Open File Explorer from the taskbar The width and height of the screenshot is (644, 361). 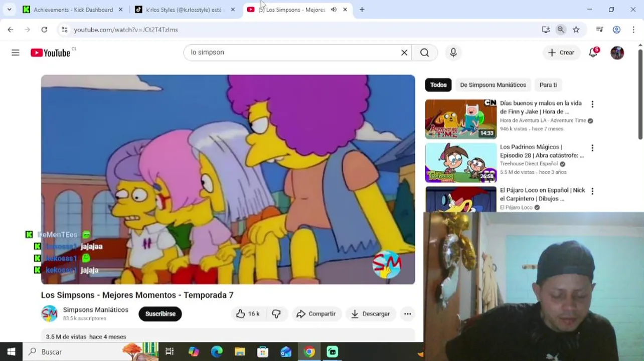tap(240, 352)
